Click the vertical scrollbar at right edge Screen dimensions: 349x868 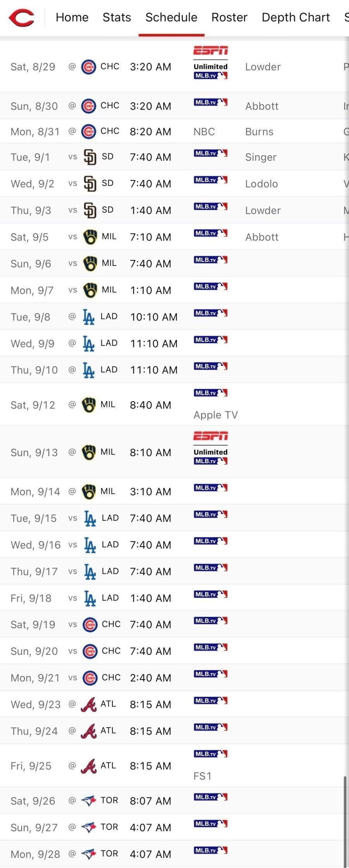345,821
